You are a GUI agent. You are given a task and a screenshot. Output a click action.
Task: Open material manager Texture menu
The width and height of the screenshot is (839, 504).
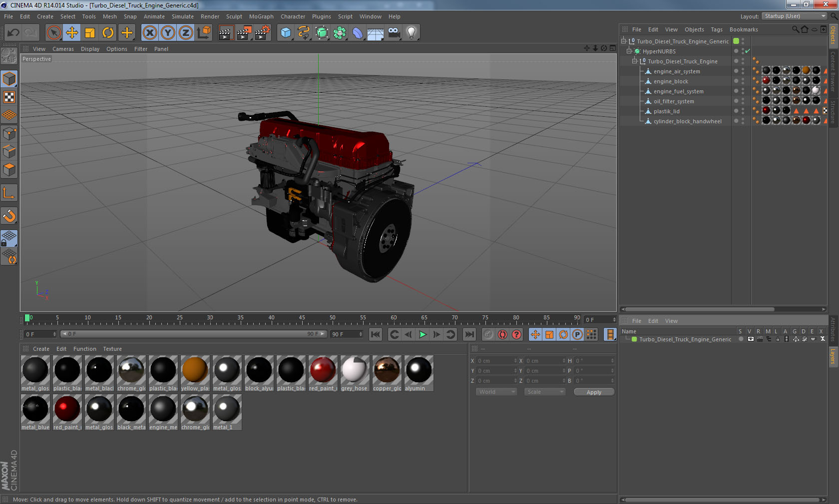click(112, 349)
